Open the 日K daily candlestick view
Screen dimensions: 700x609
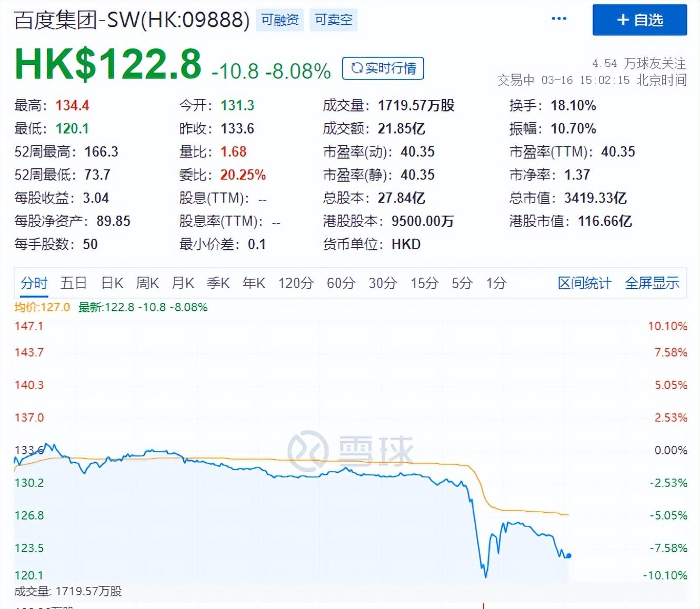(111, 283)
